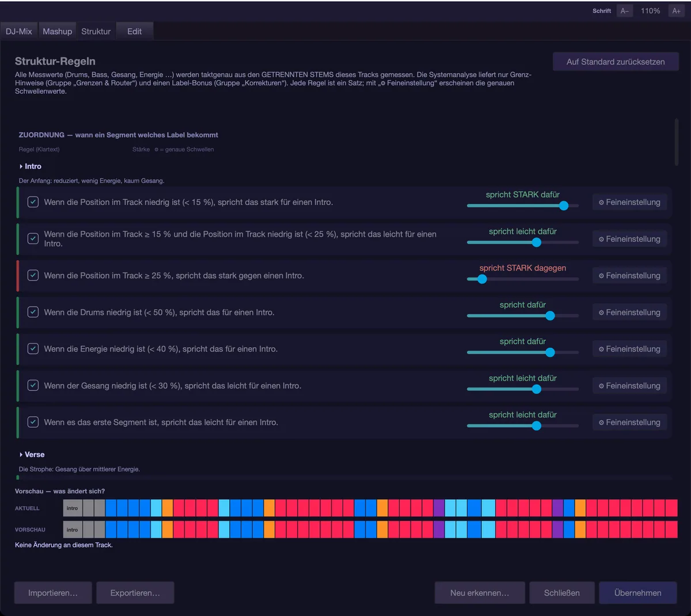Uncheck the 'Energie niedrig (< 40 %)' rule
The height and width of the screenshot is (616, 691).
coord(33,349)
